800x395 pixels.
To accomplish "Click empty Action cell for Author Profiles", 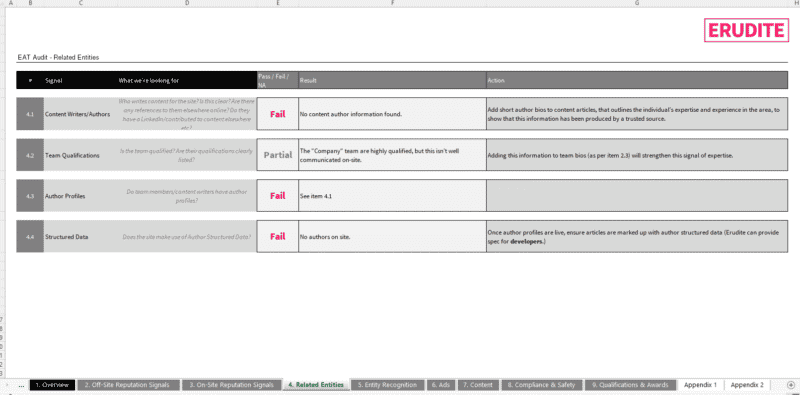I will point(637,195).
